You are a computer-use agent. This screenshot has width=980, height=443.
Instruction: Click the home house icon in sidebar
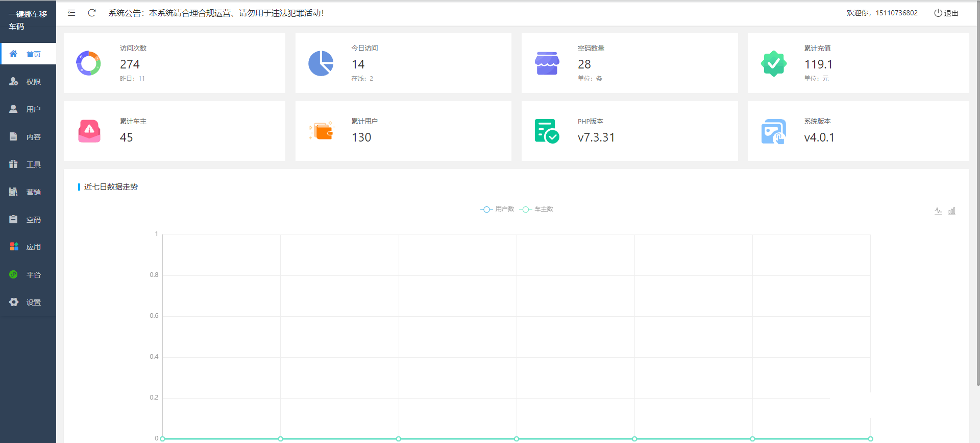(x=14, y=54)
